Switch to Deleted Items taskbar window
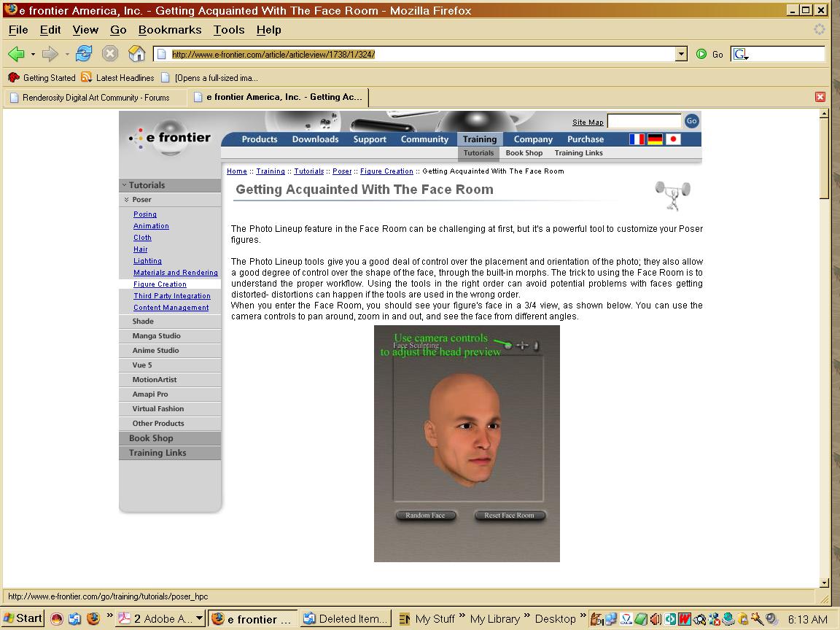The width and height of the screenshot is (840, 630). point(345,619)
